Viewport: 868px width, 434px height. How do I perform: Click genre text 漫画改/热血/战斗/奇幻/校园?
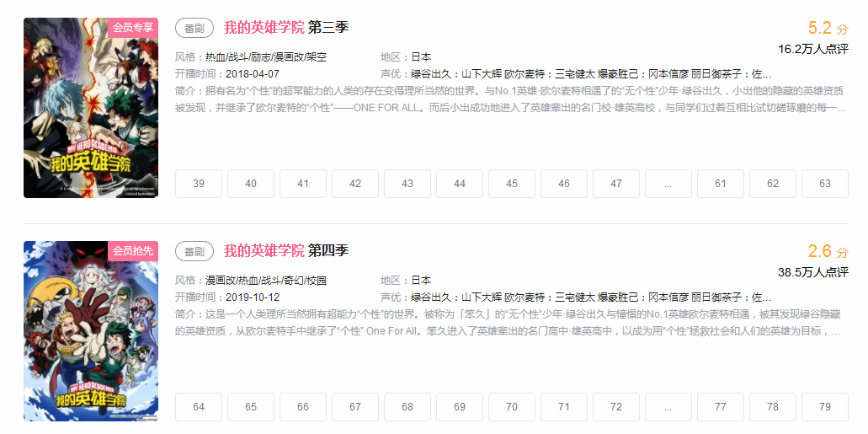(x=266, y=281)
